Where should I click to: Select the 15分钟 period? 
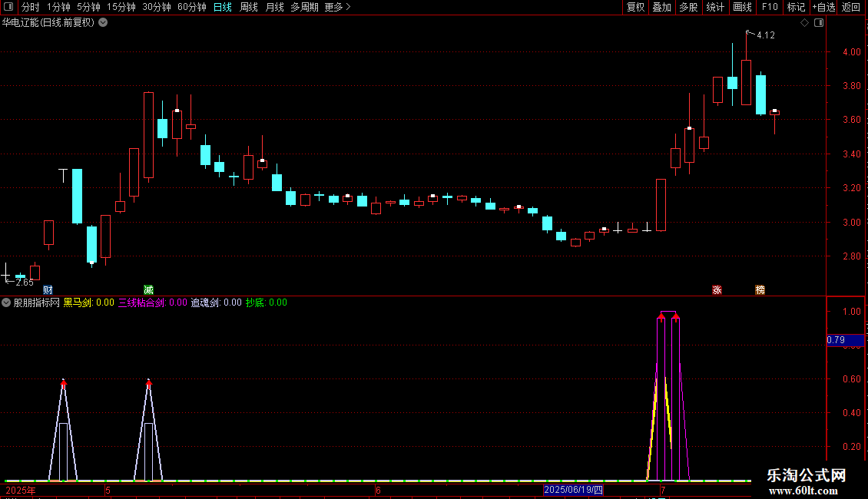(x=121, y=7)
